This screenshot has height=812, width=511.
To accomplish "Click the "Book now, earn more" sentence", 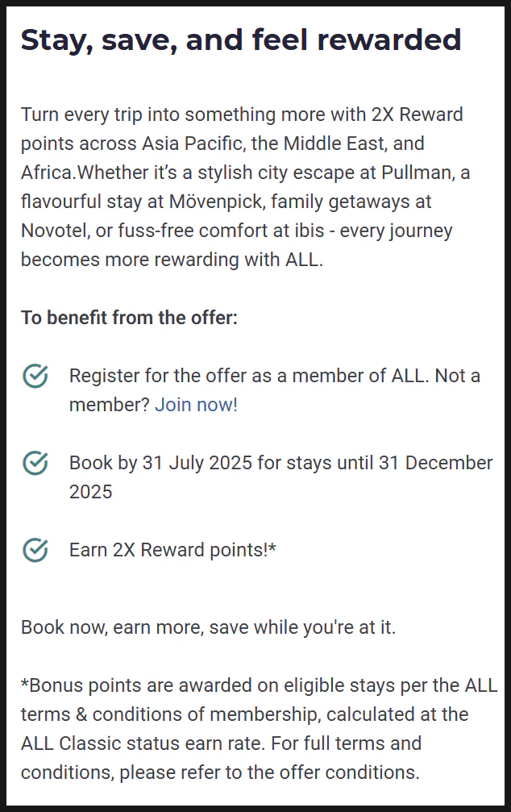I will [208, 627].
